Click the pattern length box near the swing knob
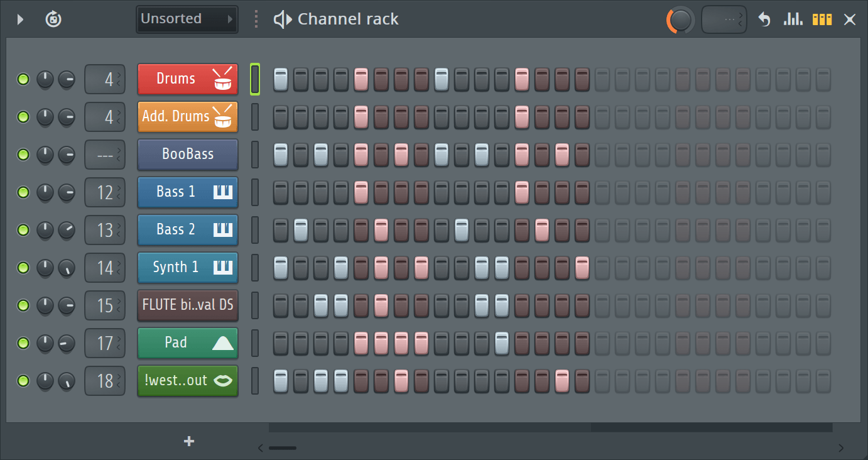Screen dimensions: 868x460 724,19
